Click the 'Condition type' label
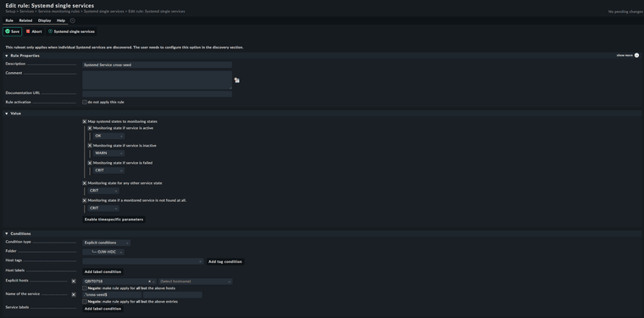 tap(18, 242)
